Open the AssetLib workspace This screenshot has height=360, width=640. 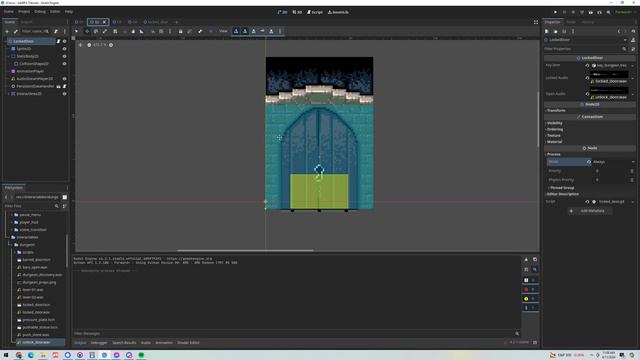pyautogui.click(x=338, y=12)
